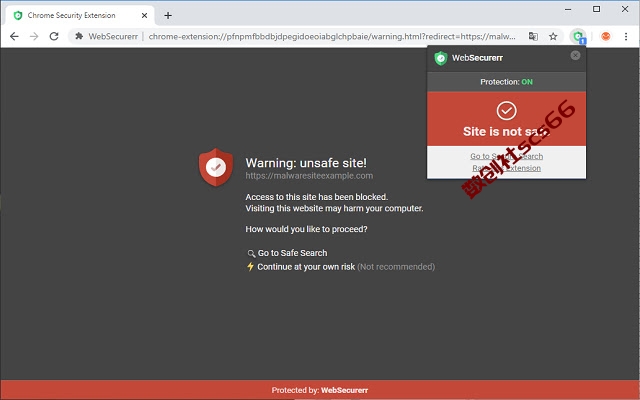Close the Chrome Security Extension tab
The width and height of the screenshot is (640, 400).
[144, 16]
